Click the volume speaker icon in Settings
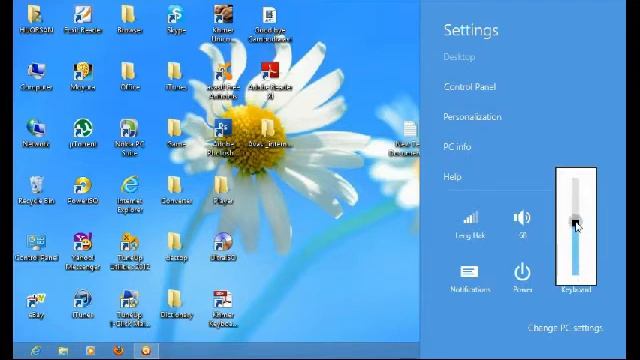The height and width of the screenshot is (360, 640). [x=522, y=218]
